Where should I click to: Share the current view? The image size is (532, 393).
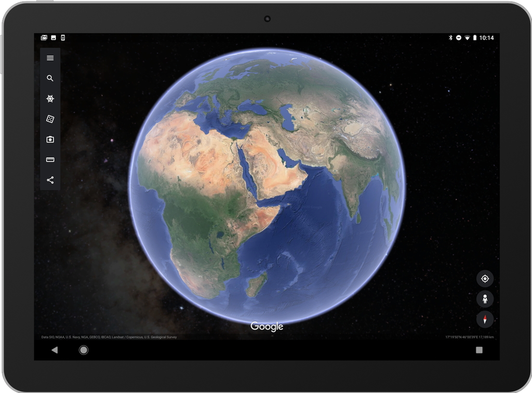click(x=50, y=180)
